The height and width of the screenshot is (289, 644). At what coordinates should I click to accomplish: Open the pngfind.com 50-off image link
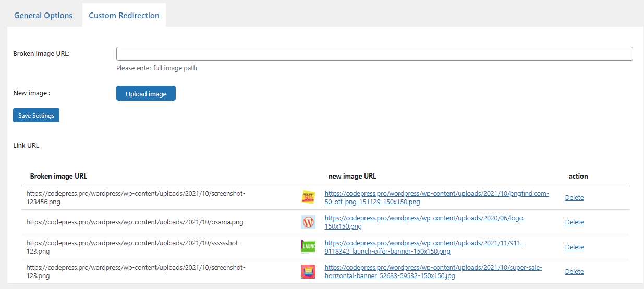click(x=436, y=197)
